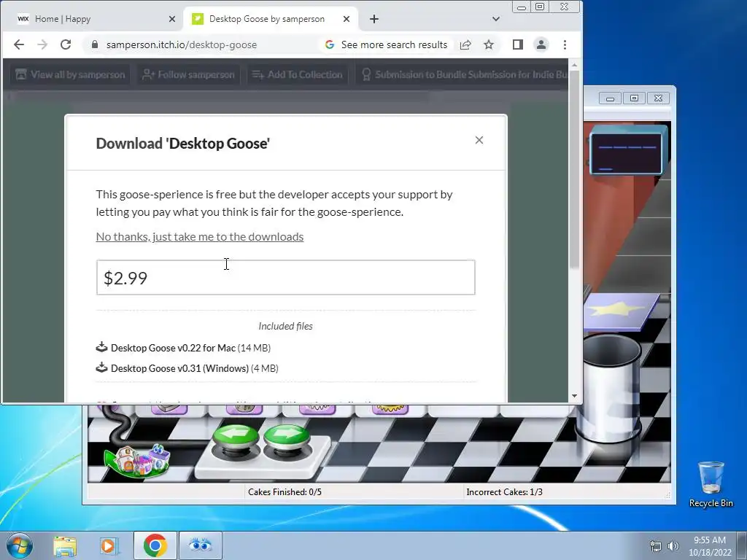Launch Windows Media Player from taskbar
Viewport: 747px width, 560px height.
(109, 545)
